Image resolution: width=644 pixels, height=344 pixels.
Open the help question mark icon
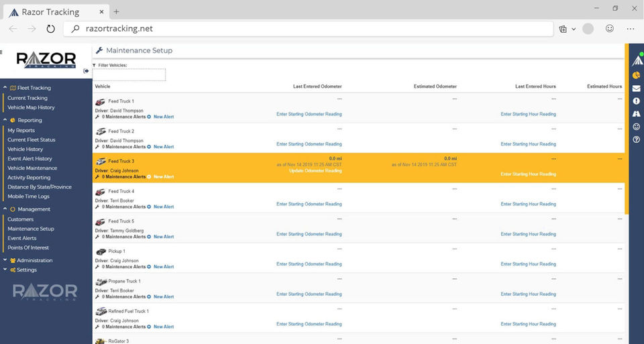(636, 139)
